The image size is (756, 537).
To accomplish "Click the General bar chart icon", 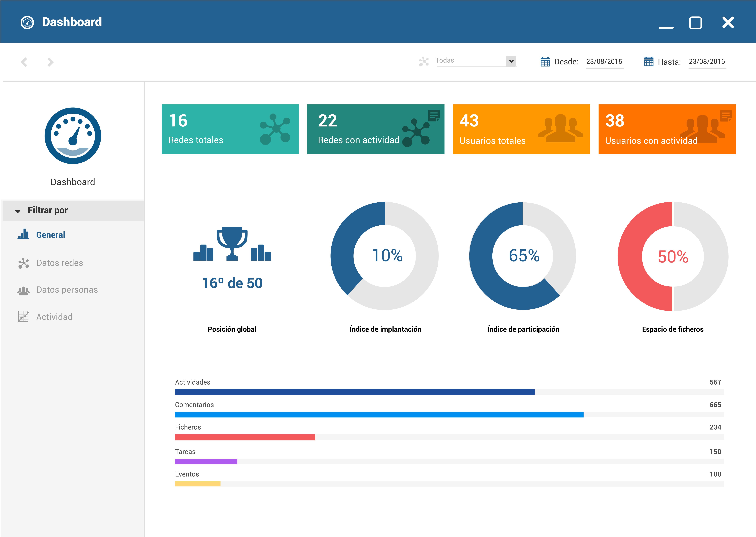I will coord(23,234).
